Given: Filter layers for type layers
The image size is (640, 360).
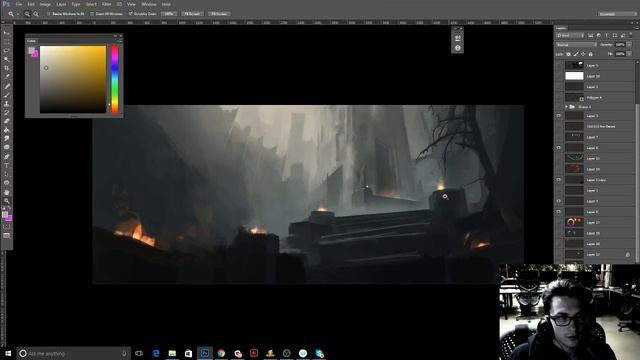Looking at the screenshot, I should [607, 36].
